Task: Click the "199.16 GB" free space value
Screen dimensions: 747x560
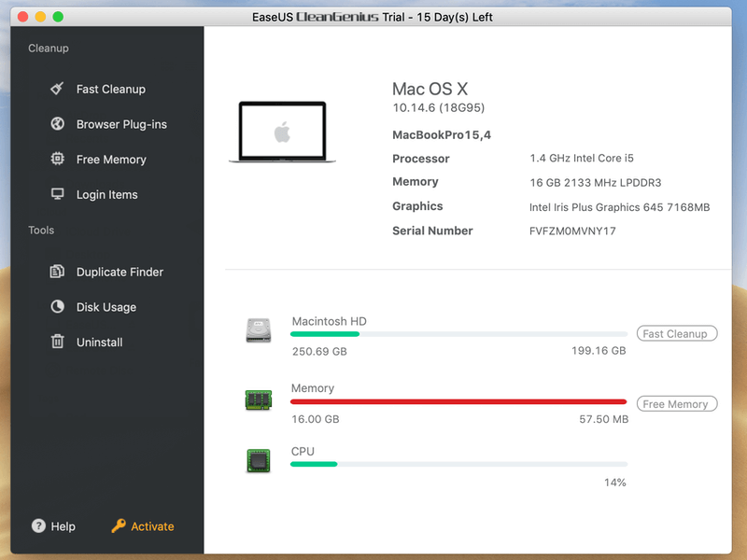Action: 599,351
